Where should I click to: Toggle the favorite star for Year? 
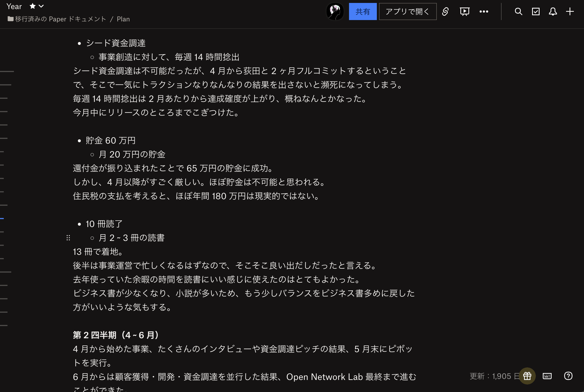(x=32, y=6)
